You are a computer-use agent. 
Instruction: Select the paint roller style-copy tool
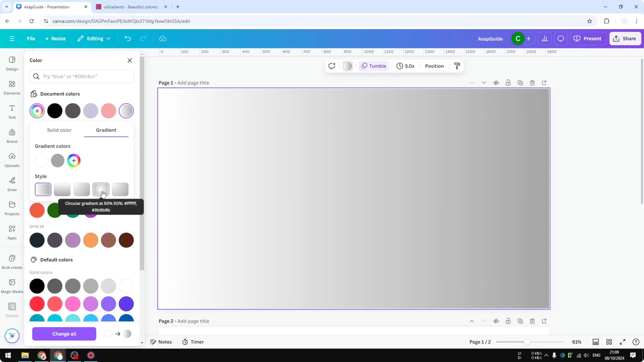(x=457, y=66)
